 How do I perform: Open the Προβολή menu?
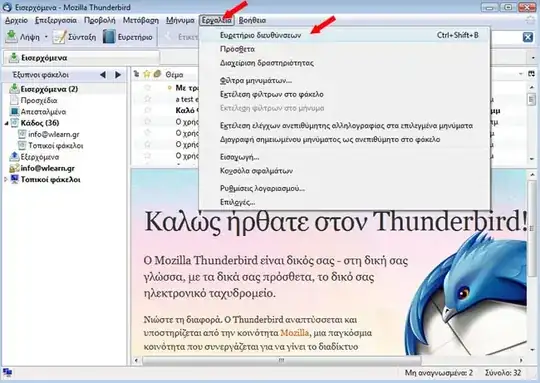[100, 20]
